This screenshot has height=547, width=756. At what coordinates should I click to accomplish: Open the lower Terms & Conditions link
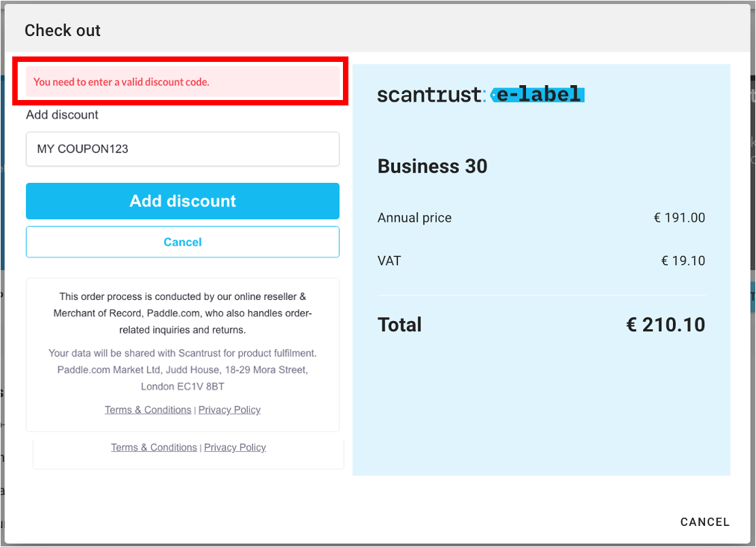(154, 447)
